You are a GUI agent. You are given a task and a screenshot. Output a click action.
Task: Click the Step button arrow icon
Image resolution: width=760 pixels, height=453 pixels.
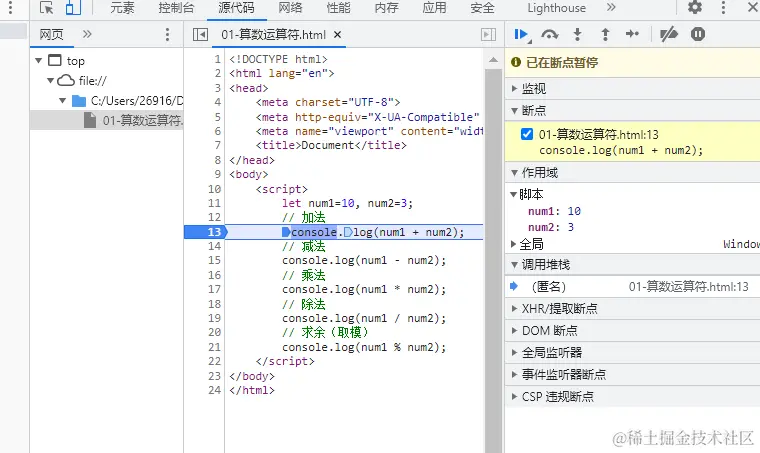pyautogui.click(x=633, y=34)
